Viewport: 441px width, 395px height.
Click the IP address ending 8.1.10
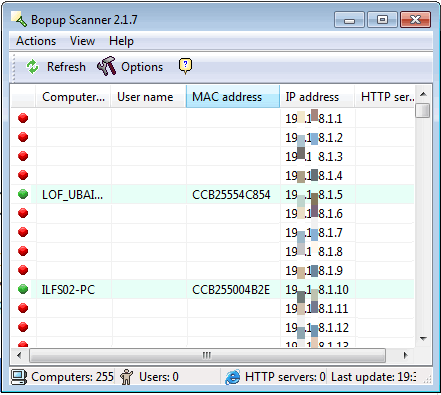(317, 289)
